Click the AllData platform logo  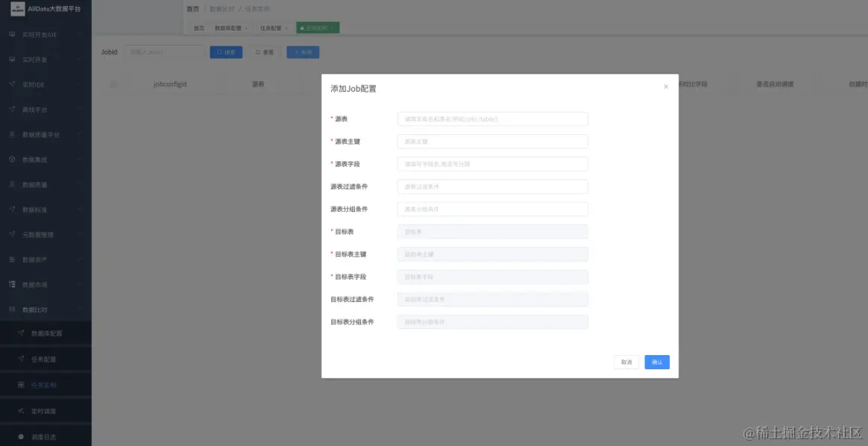(x=18, y=9)
